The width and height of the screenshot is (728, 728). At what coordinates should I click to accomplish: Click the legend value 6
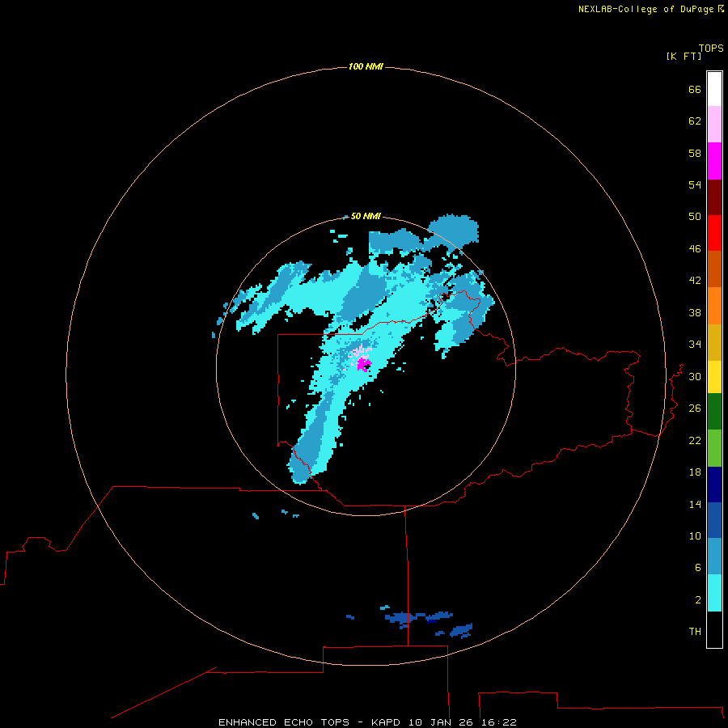click(x=698, y=567)
